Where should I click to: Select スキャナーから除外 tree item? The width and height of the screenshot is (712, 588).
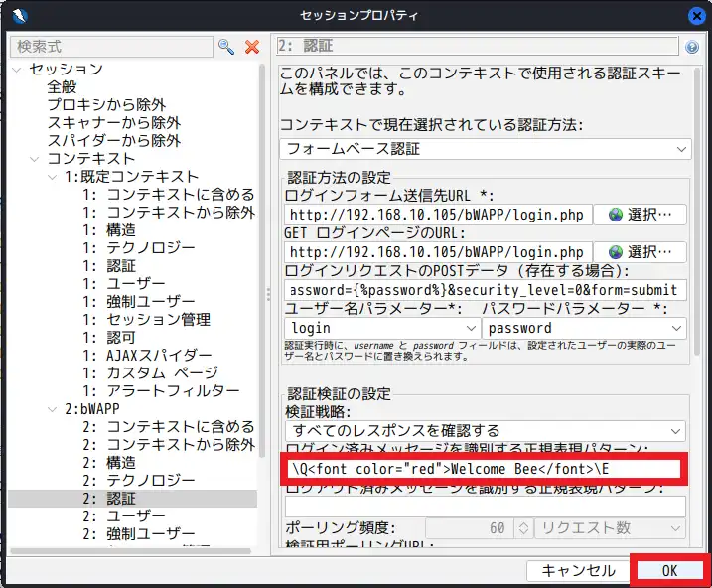114,123
